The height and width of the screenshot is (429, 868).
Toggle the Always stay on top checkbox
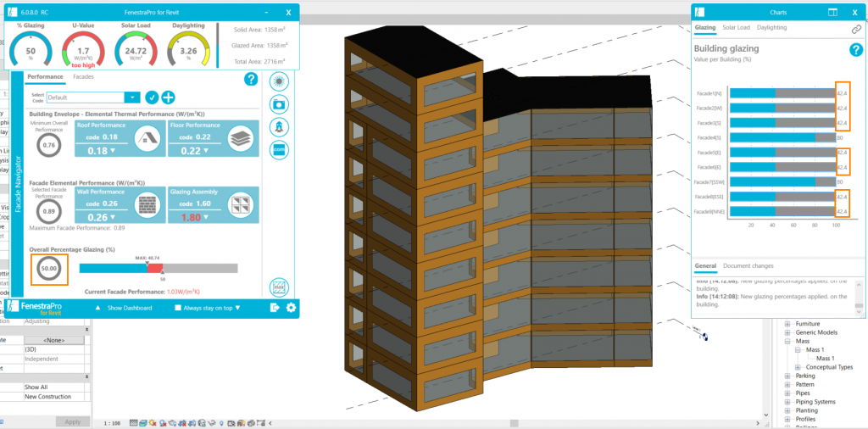(x=178, y=308)
